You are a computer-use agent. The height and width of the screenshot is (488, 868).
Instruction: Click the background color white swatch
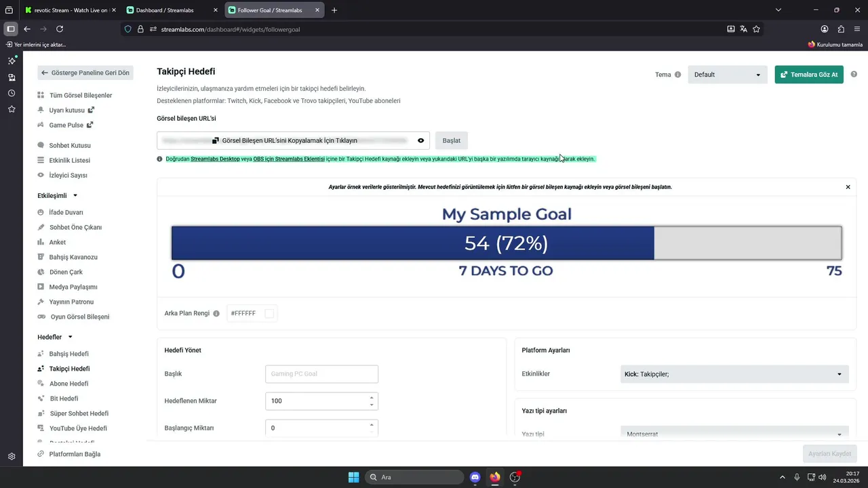click(269, 313)
